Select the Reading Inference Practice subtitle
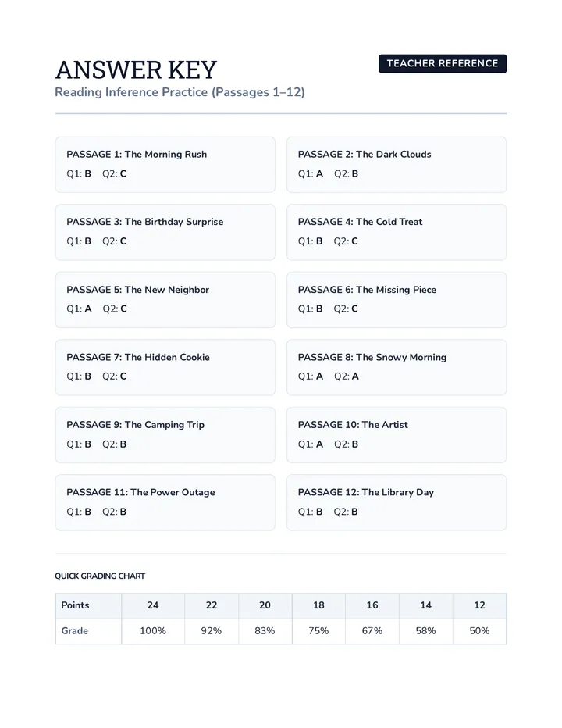The height and width of the screenshot is (728, 562). point(180,92)
